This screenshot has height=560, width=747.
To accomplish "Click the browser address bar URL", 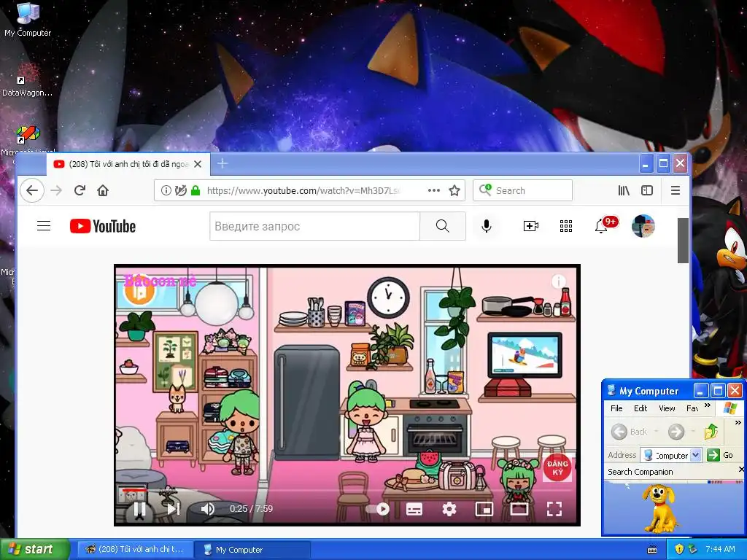I will click(x=303, y=190).
